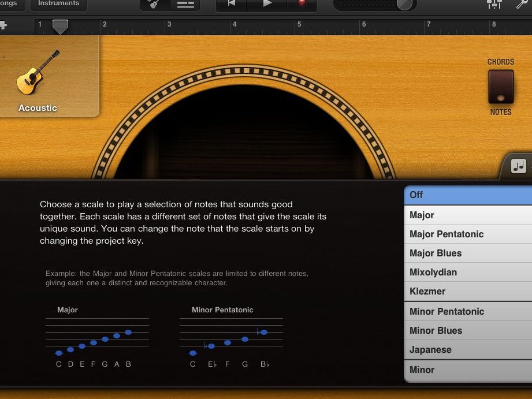Pick the Minor Pentatonic scale
This screenshot has width=532, height=399.
[x=468, y=311]
